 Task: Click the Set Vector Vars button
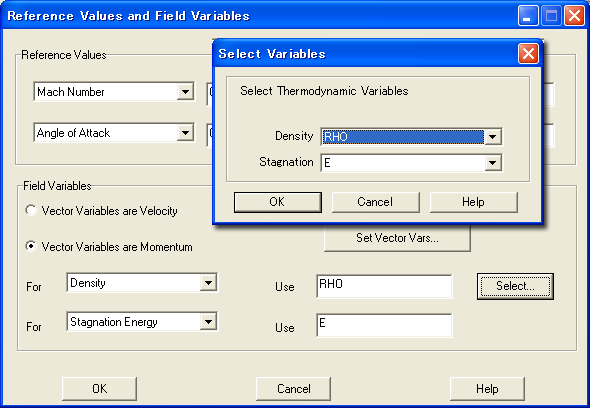point(397,238)
